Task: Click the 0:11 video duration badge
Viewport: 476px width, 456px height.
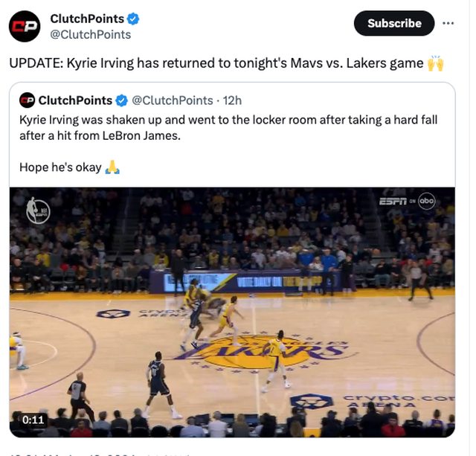Action: 33,420
